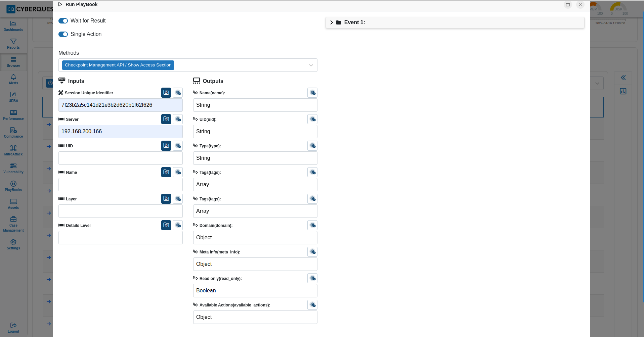Click cloud icon for Meta Info output
This screenshot has height=337, width=644.
click(x=312, y=252)
